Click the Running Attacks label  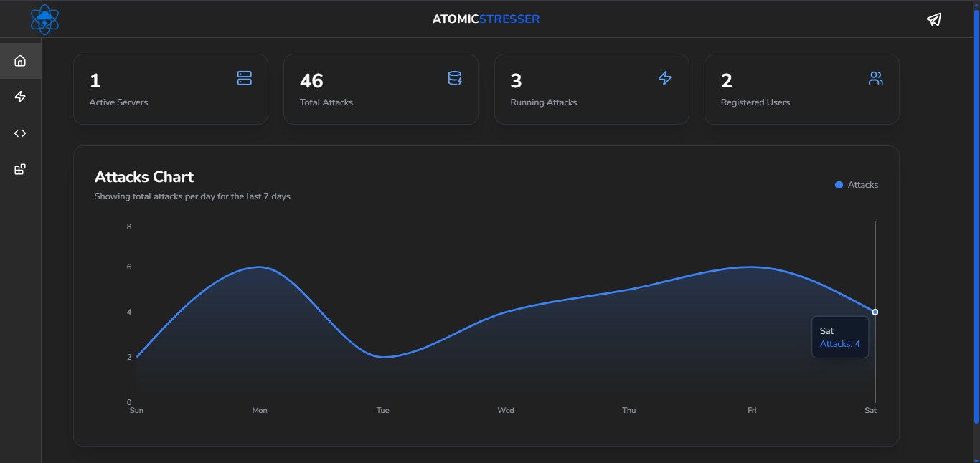[x=544, y=102]
